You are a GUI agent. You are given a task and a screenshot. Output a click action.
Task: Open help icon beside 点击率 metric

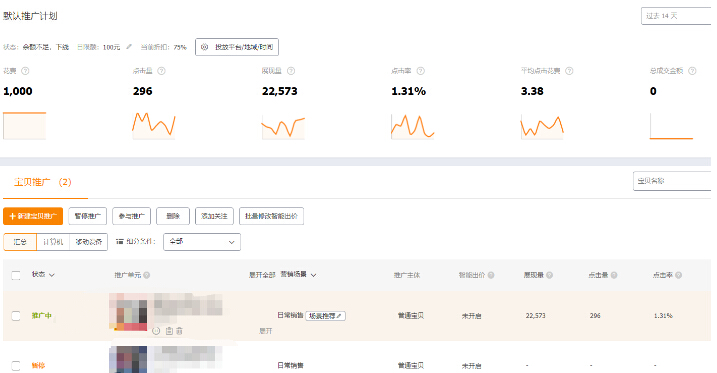[x=421, y=71]
